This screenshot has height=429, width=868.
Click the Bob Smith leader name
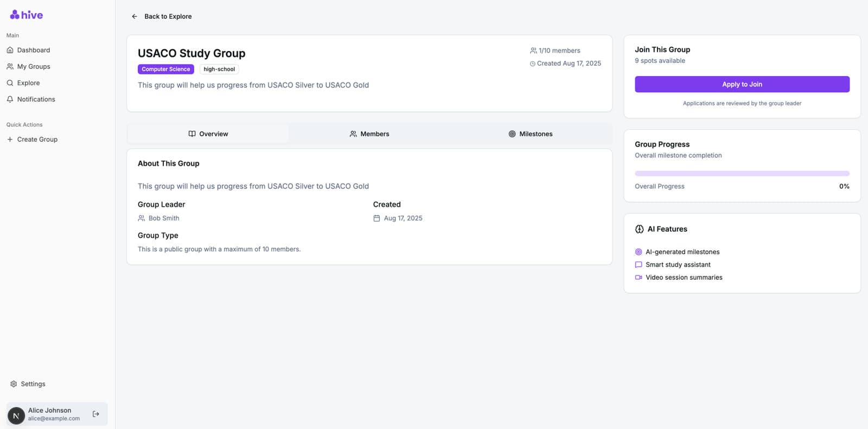(x=164, y=218)
